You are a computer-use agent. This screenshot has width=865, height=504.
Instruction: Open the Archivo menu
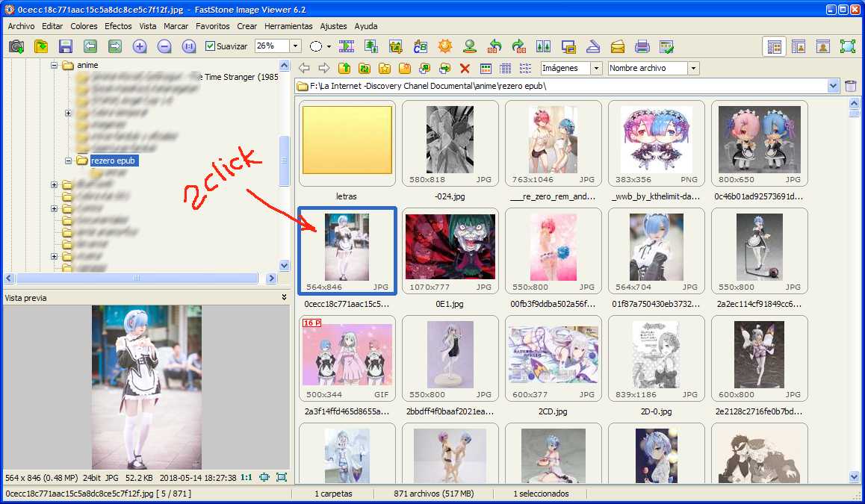[21, 26]
